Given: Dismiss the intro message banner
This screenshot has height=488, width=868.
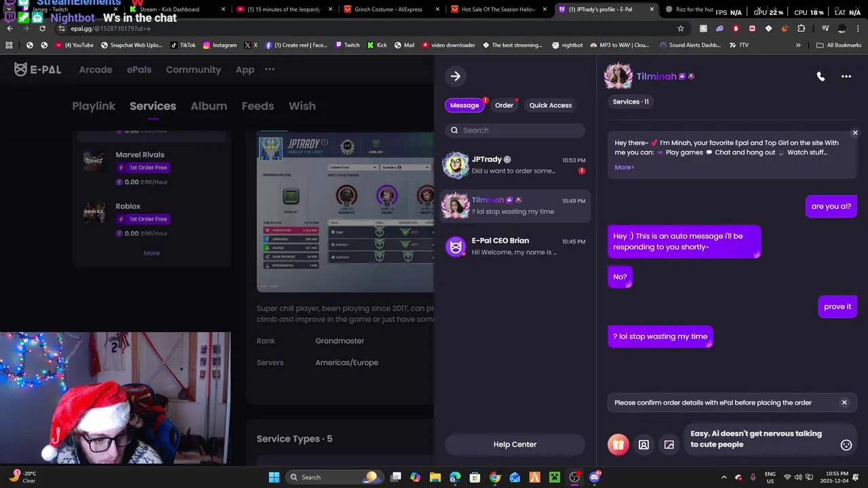Looking at the screenshot, I should tap(855, 133).
